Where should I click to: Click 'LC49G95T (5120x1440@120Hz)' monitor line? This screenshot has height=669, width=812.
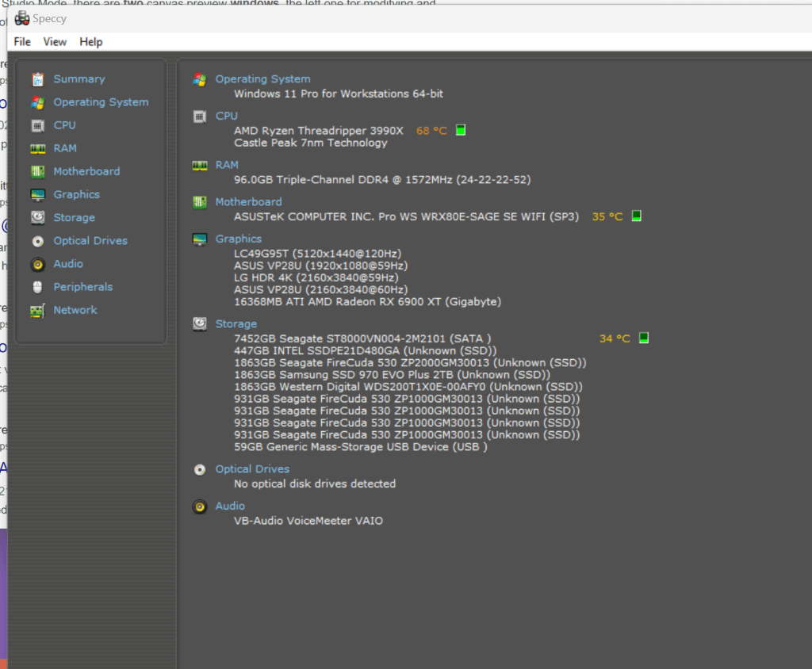coord(317,254)
